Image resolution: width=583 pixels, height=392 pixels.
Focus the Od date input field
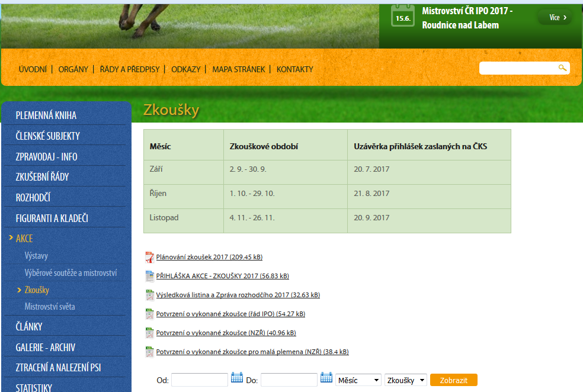tap(199, 380)
